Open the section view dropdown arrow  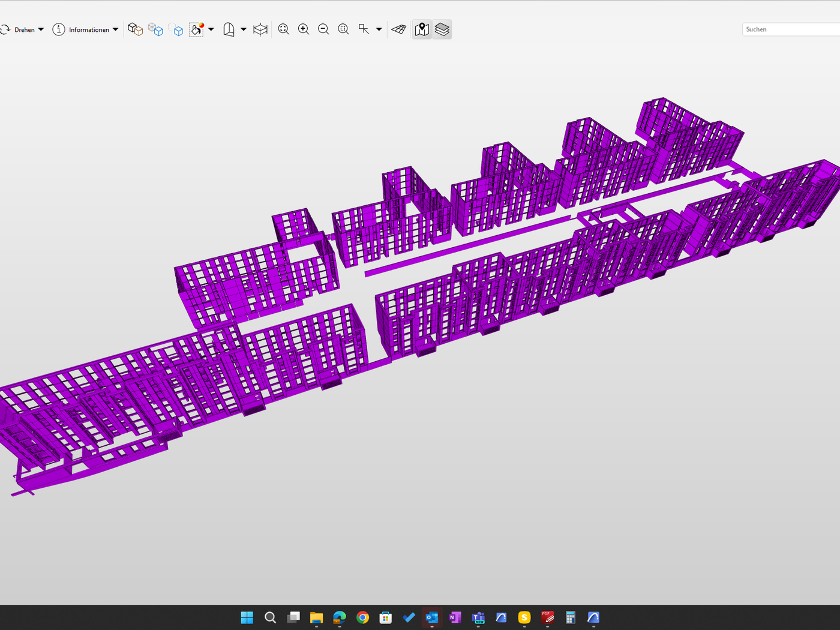tap(244, 29)
